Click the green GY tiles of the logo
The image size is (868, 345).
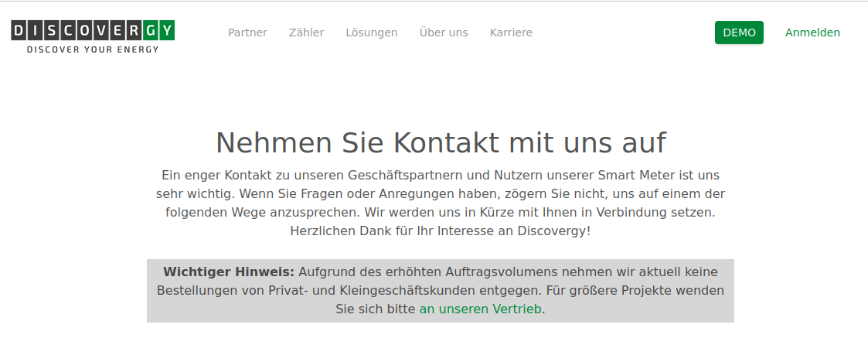click(x=160, y=31)
